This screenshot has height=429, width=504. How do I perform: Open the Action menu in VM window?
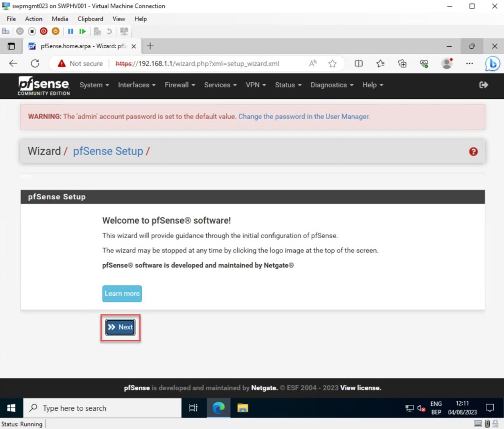(x=33, y=19)
